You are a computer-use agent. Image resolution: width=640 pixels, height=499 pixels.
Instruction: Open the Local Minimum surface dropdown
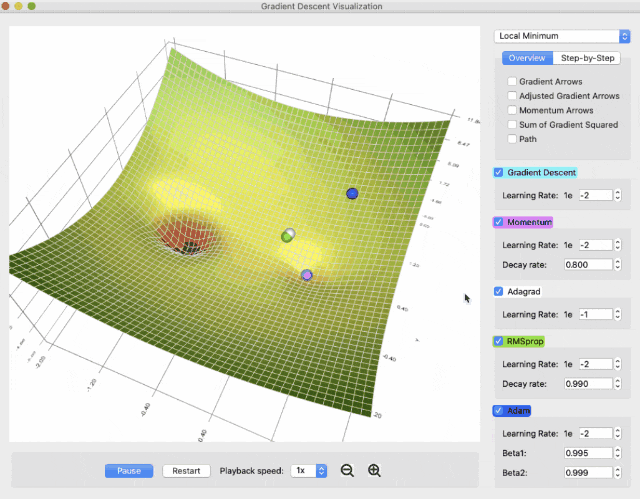pos(562,36)
